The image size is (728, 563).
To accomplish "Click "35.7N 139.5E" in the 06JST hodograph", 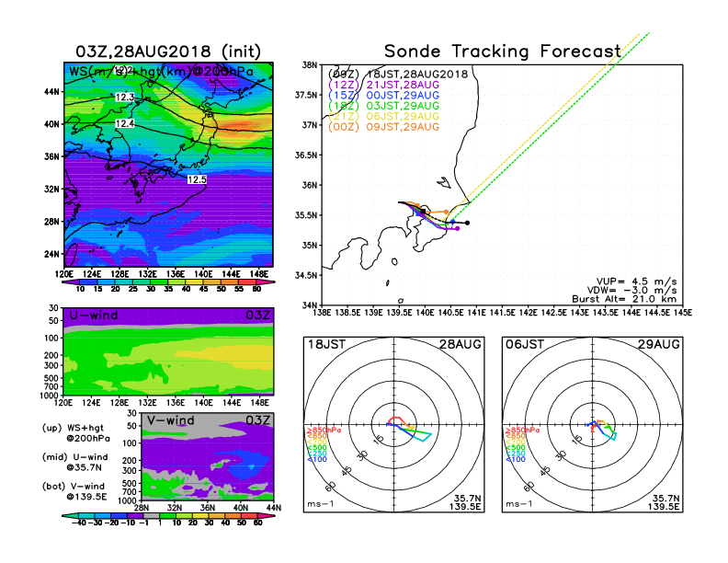I will pyautogui.click(x=664, y=502).
